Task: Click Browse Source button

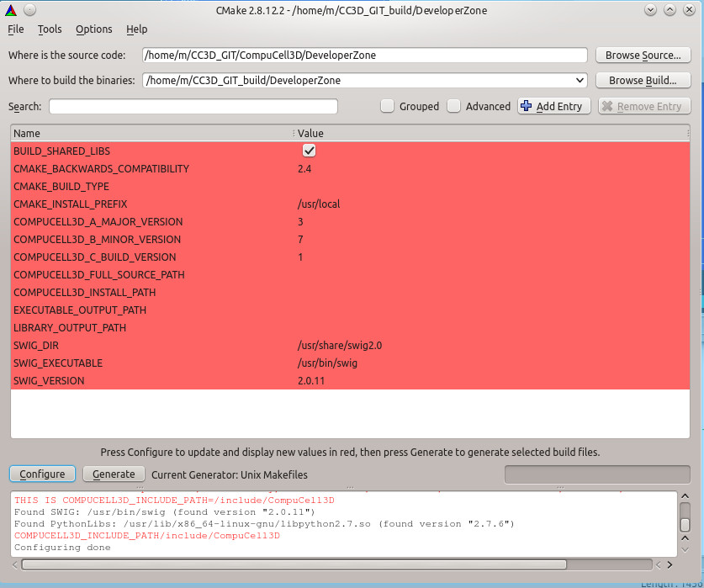Action: tap(643, 56)
